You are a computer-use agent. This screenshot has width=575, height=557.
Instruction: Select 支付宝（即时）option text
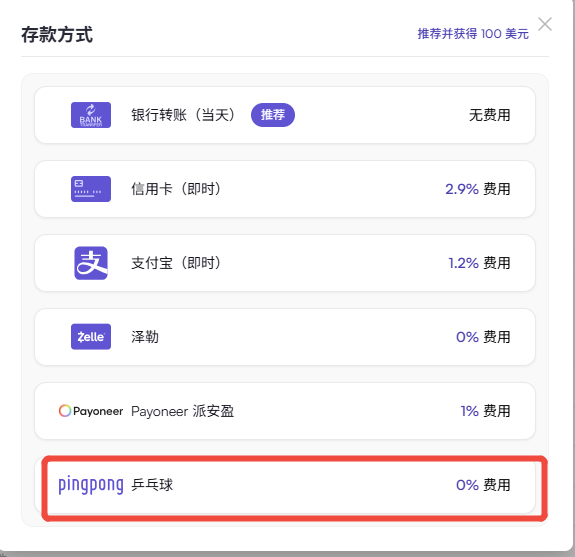pos(176,263)
